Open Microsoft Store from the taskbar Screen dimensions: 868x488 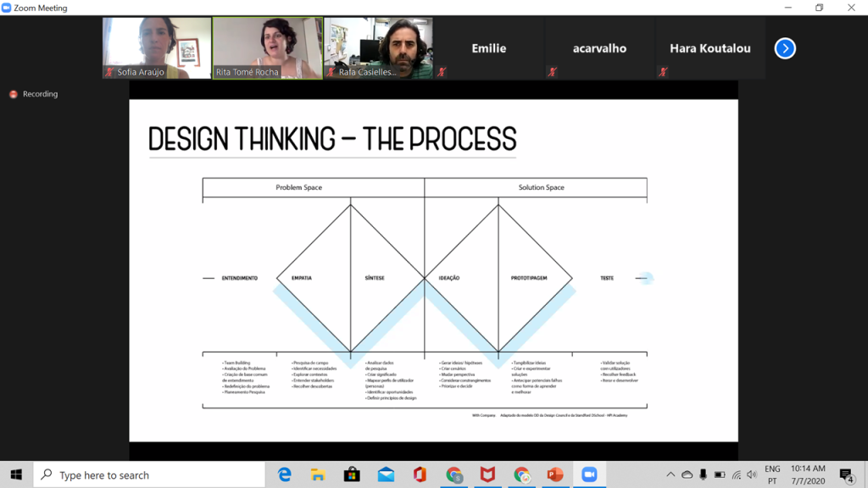352,474
